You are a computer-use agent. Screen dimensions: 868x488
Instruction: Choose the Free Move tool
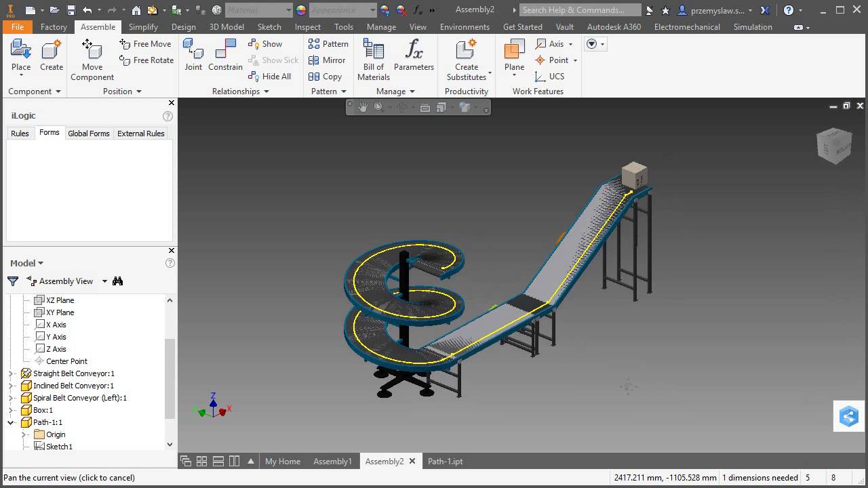pos(145,43)
